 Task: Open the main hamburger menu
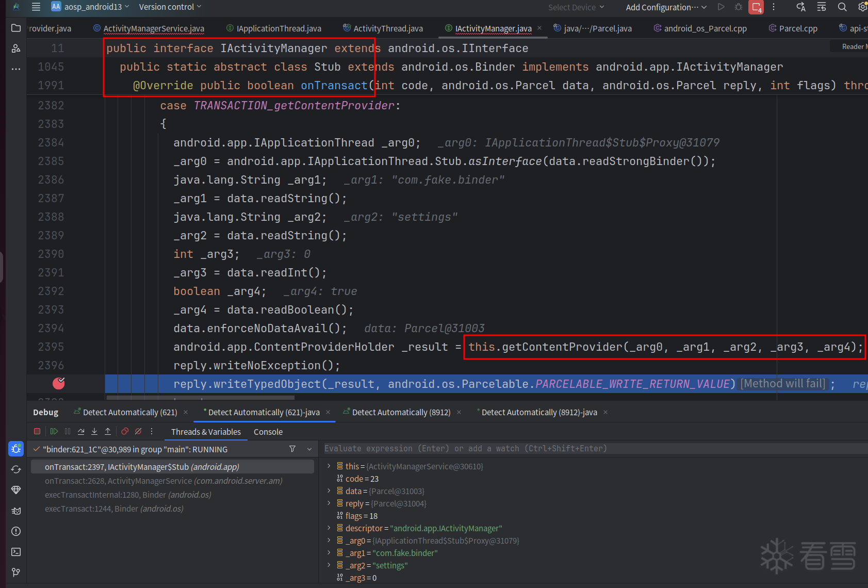(36, 7)
